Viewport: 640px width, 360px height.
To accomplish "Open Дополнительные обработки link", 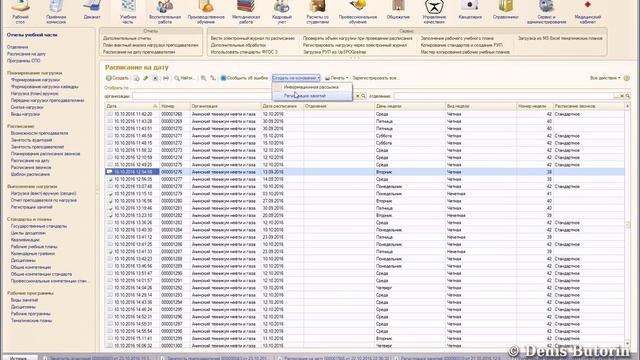I will (238, 45).
